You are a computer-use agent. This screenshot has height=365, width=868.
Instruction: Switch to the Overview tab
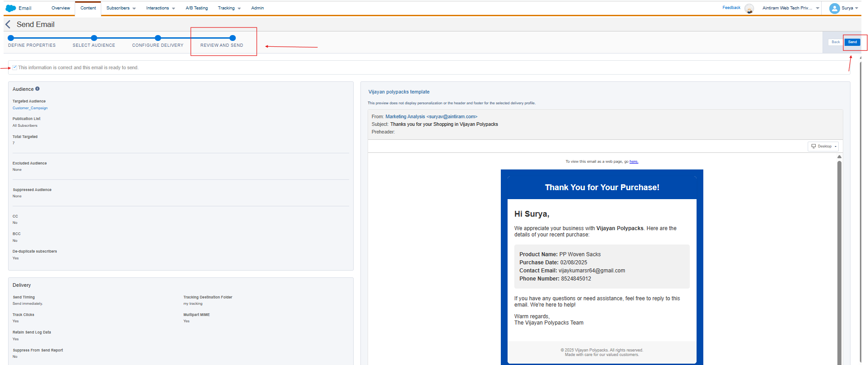(61, 8)
